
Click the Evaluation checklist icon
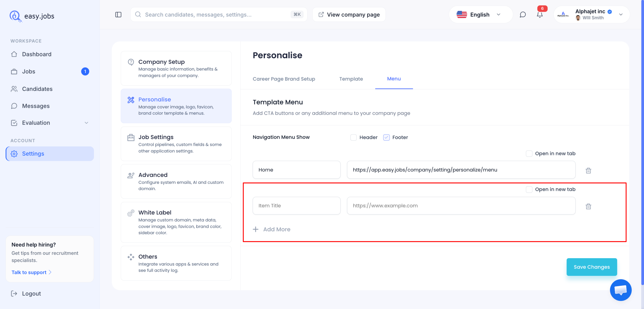(14, 123)
